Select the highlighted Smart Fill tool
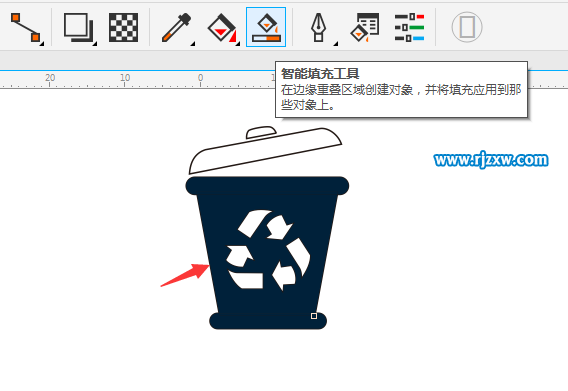The height and width of the screenshot is (391, 568). pyautogui.click(x=266, y=27)
